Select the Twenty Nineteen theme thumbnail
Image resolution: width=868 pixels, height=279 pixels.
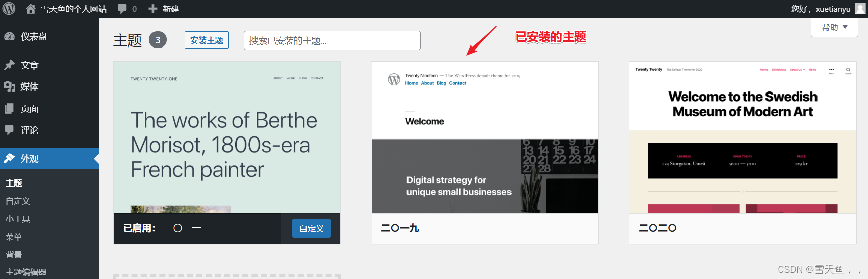click(x=485, y=137)
